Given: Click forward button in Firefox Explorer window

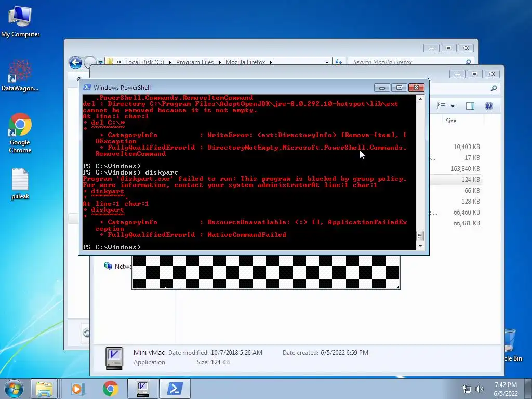Looking at the screenshot, I should pos(90,62).
